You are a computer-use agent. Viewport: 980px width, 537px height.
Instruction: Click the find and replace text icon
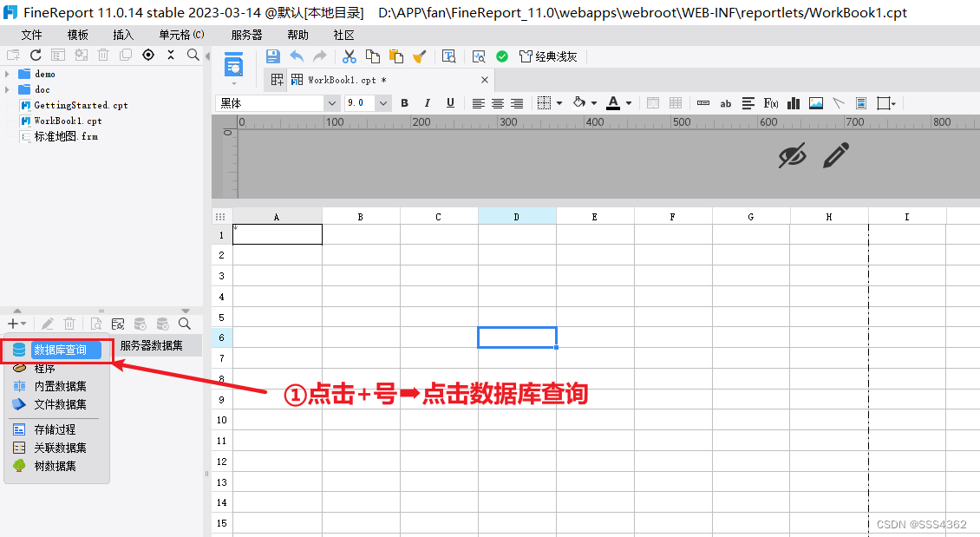coord(448,56)
